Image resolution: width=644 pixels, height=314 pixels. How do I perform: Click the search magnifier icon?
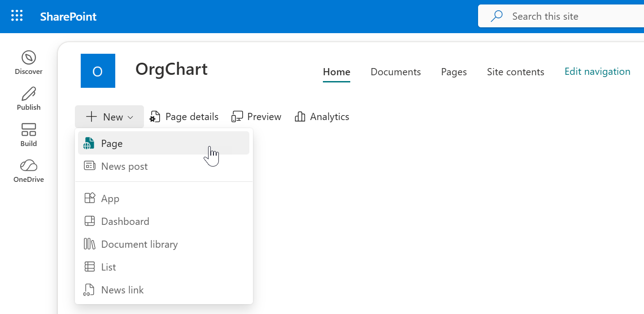(x=496, y=17)
